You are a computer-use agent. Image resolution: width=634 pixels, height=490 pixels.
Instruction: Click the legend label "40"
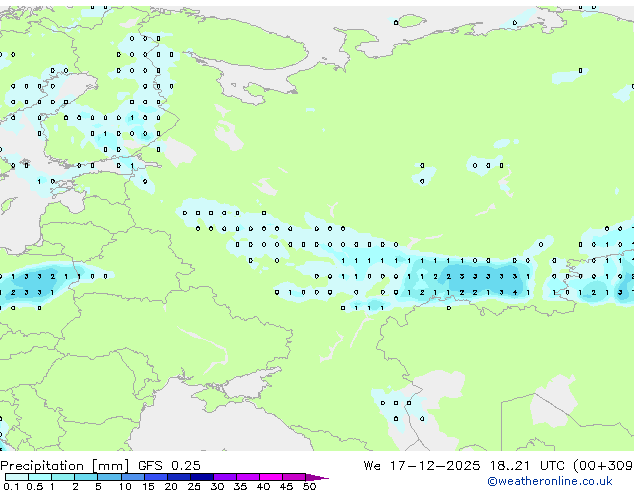pos(263,486)
